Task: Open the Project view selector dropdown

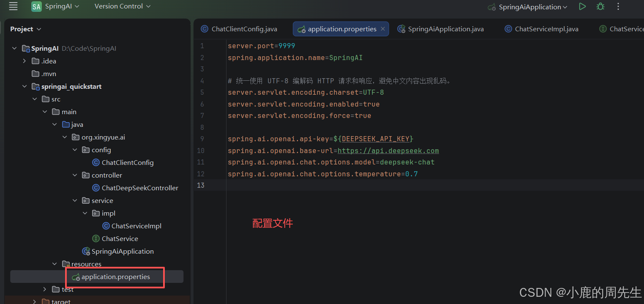Action: coord(26,29)
